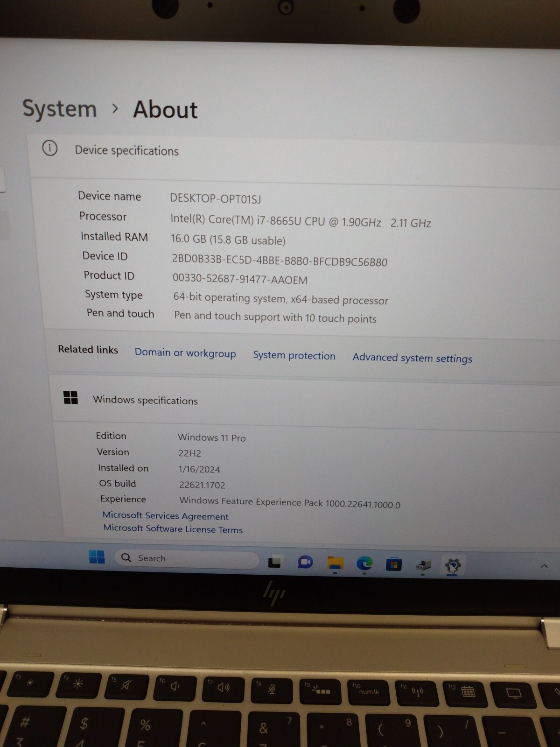Image resolution: width=560 pixels, height=747 pixels.
Task: Click the Settings gear taskbar icon
Action: pyautogui.click(x=452, y=566)
